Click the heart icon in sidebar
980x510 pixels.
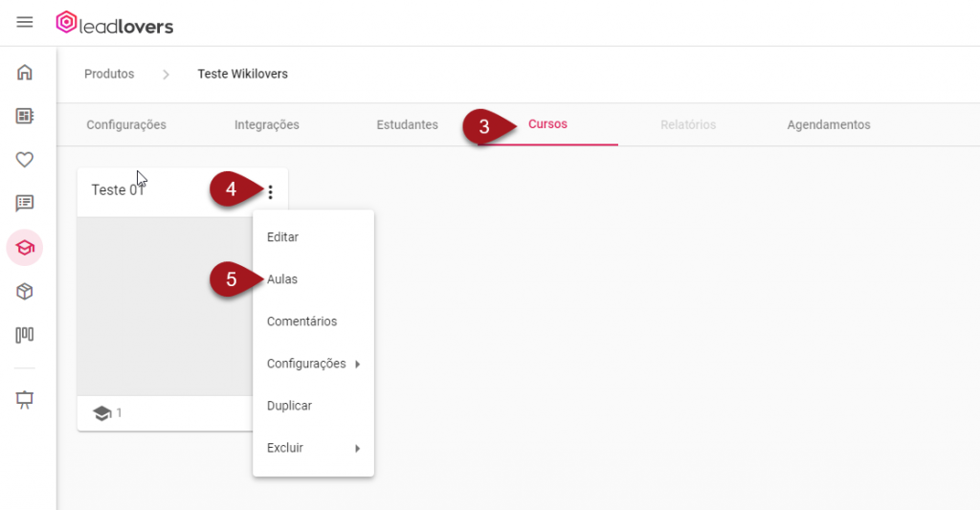coord(25,160)
